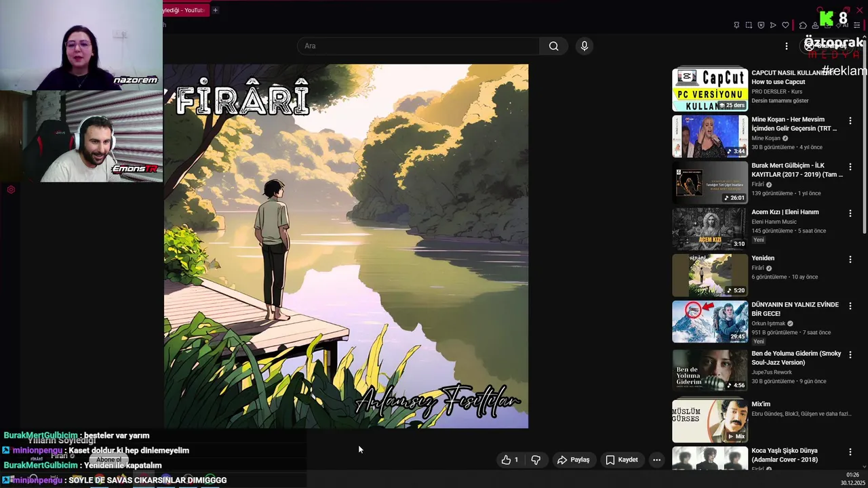Open options menu for Mine Koşan video

pos(850,121)
